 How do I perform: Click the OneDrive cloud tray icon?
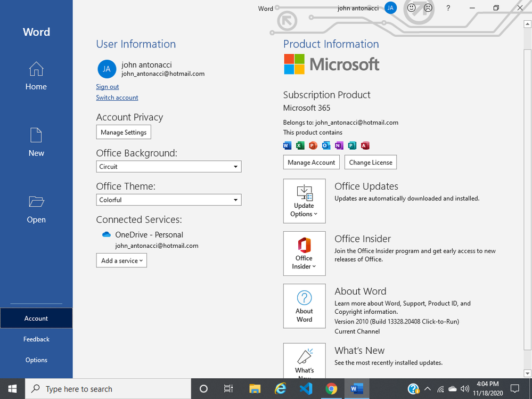click(x=453, y=389)
